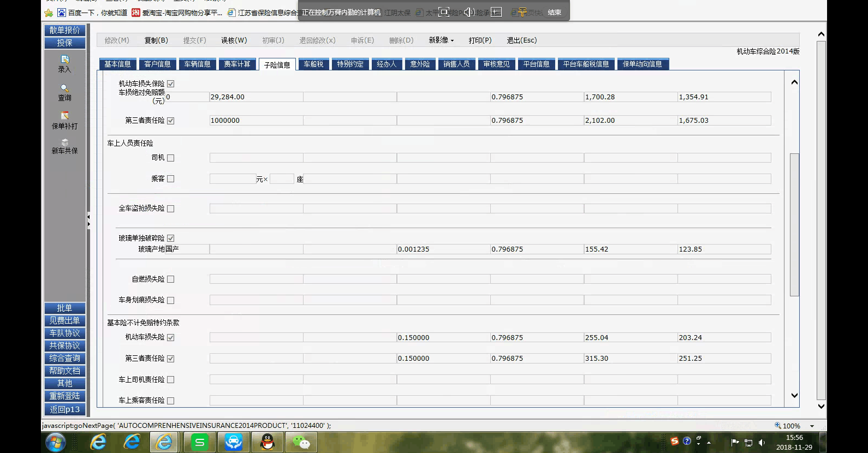Screen dimensions: 868x453
Task: Toggle the sidebar collapse handle
Action: [x=88, y=220]
